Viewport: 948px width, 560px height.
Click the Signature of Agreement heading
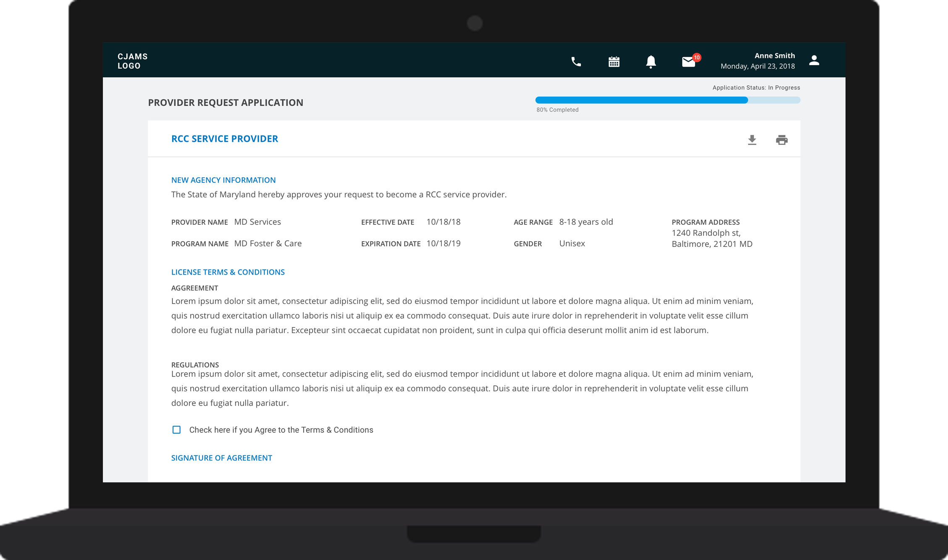click(221, 458)
